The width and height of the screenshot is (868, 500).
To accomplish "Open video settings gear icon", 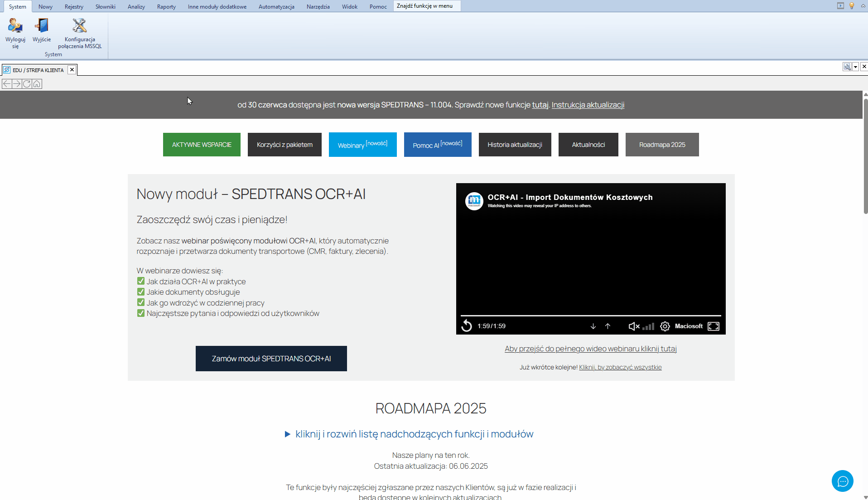I will pos(665,326).
